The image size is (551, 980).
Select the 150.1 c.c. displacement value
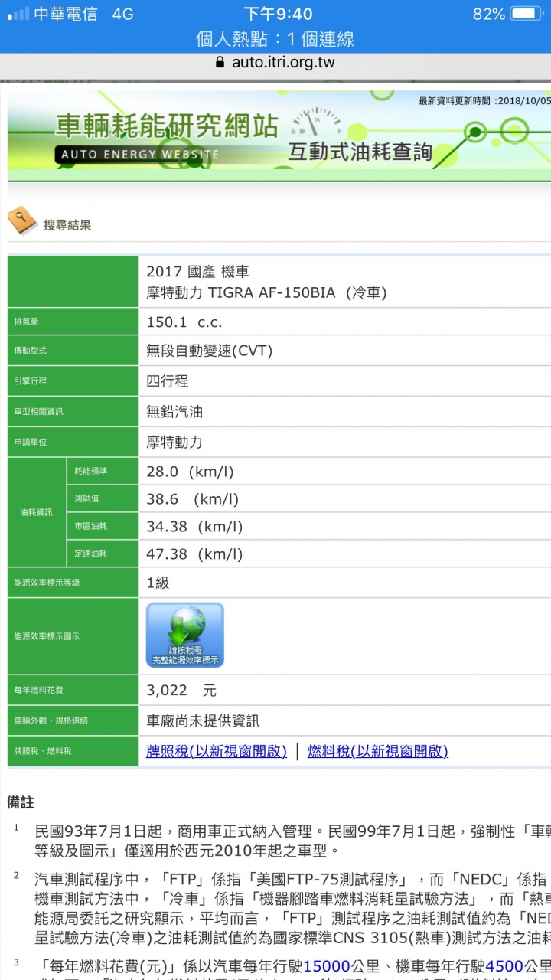(x=184, y=322)
